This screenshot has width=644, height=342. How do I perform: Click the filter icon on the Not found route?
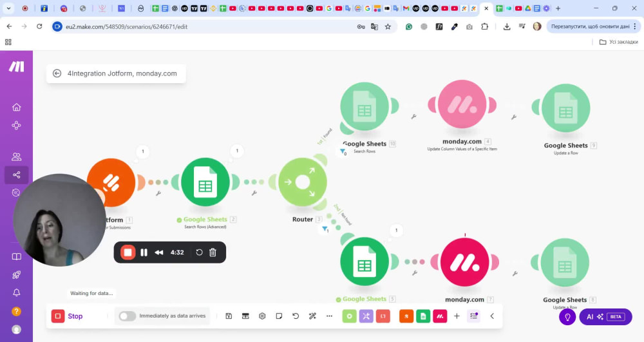coord(325,229)
